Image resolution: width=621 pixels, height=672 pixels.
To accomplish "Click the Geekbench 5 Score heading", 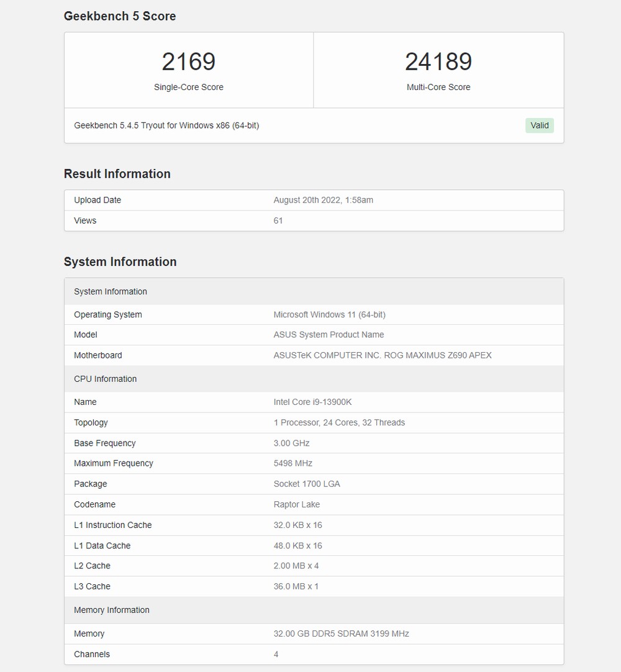I will click(120, 16).
